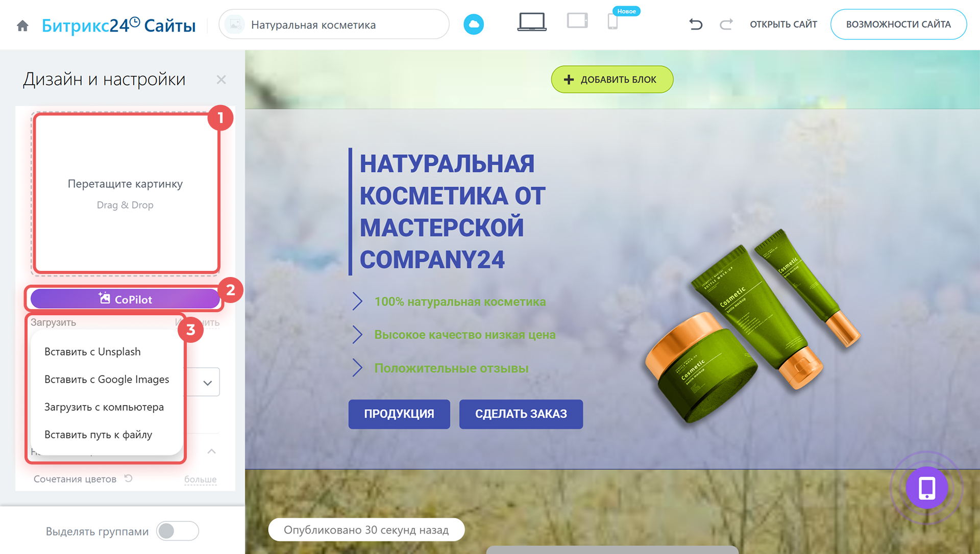The image size is (980, 554).
Task: Choose 'Вставить путь к файлу'
Action: tap(99, 435)
